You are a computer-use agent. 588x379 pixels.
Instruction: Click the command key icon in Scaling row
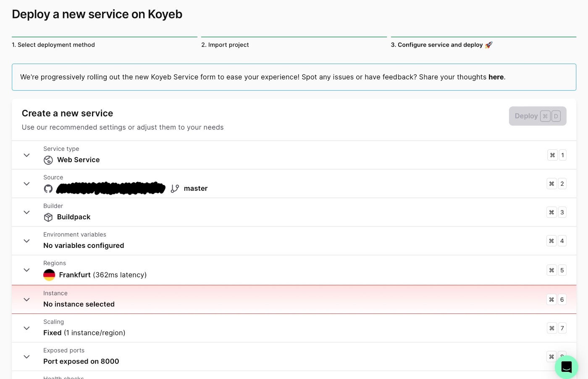point(552,328)
